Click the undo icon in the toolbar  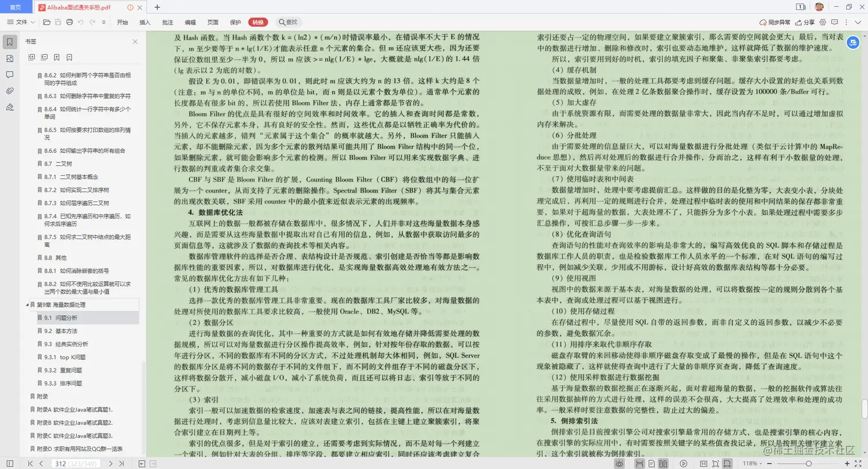(x=81, y=22)
